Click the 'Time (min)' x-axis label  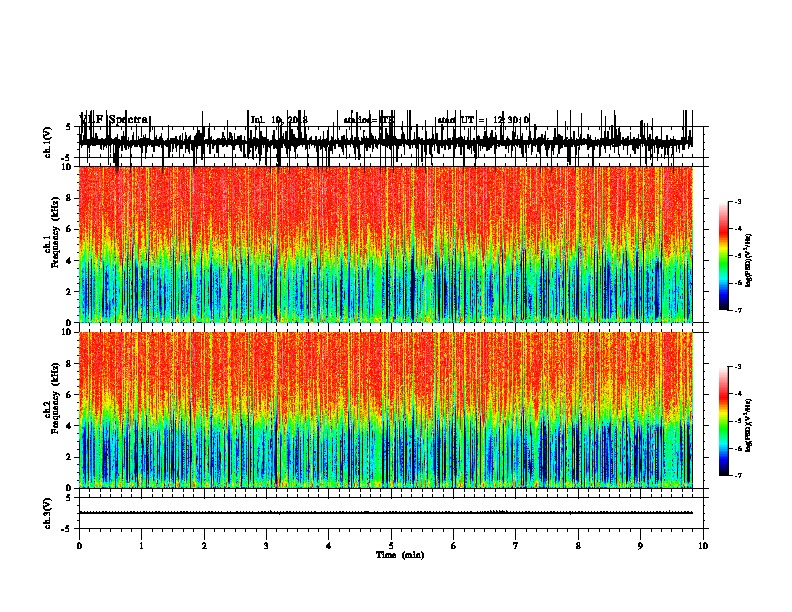(x=400, y=555)
